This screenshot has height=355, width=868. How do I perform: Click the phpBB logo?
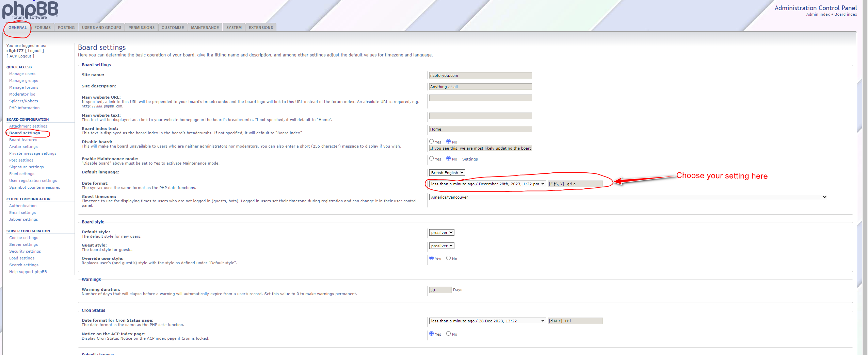coord(30,10)
